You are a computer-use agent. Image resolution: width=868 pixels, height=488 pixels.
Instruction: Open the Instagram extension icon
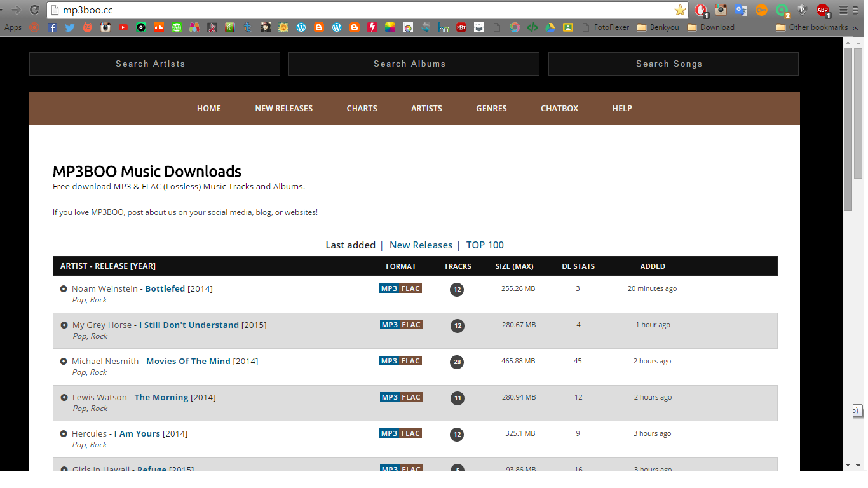tap(721, 10)
